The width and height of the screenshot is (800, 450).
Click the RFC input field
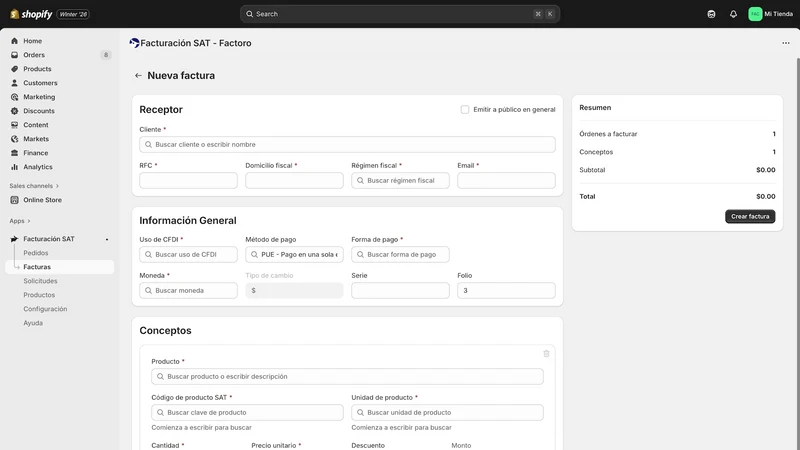188,181
